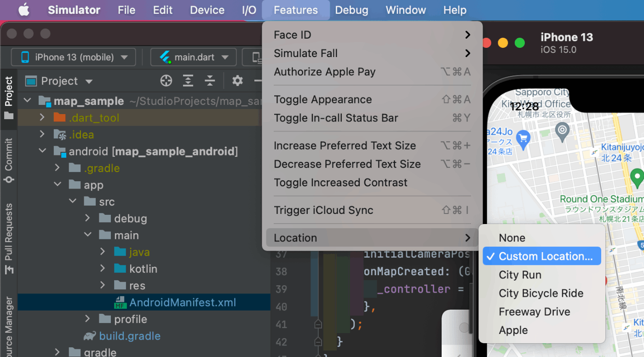The width and height of the screenshot is (644, 357).
Task: Open the Apple menu
Action: 24,10
